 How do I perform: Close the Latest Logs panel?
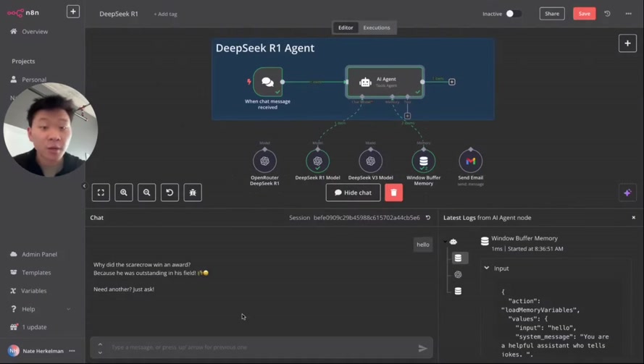click(633, 218)
